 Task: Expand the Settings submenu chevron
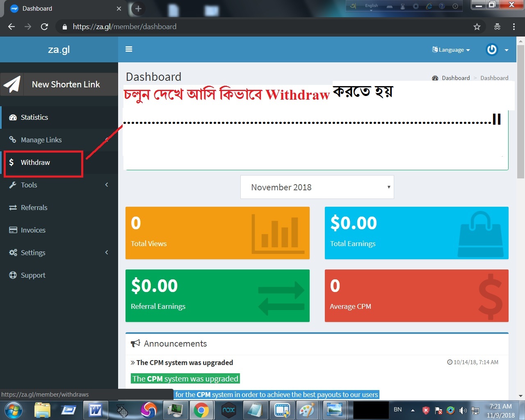point(107,253)
